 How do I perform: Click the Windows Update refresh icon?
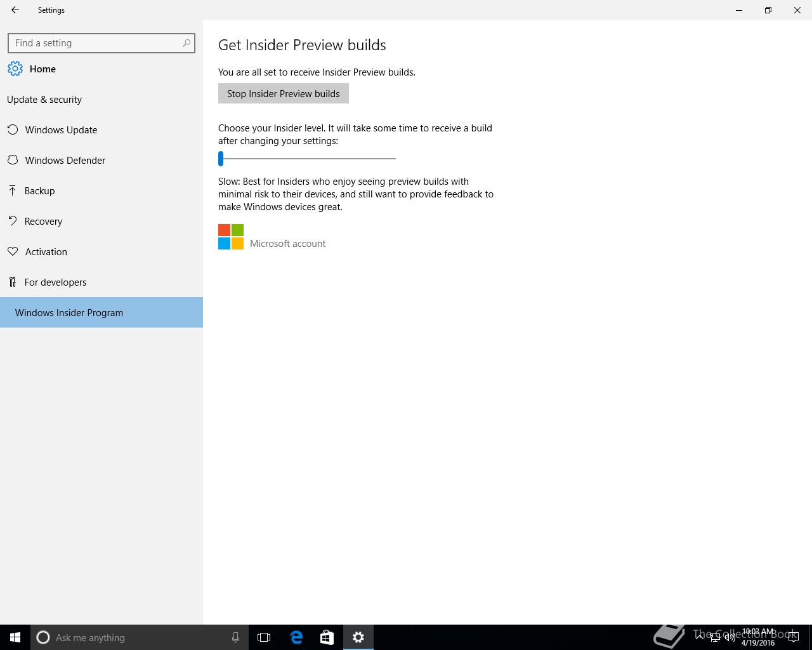13,130
